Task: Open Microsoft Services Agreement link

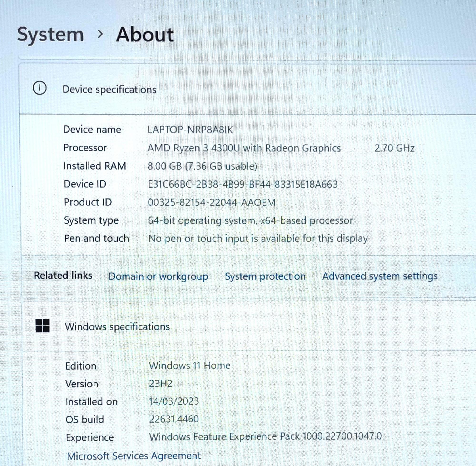Action: [134, 456]
